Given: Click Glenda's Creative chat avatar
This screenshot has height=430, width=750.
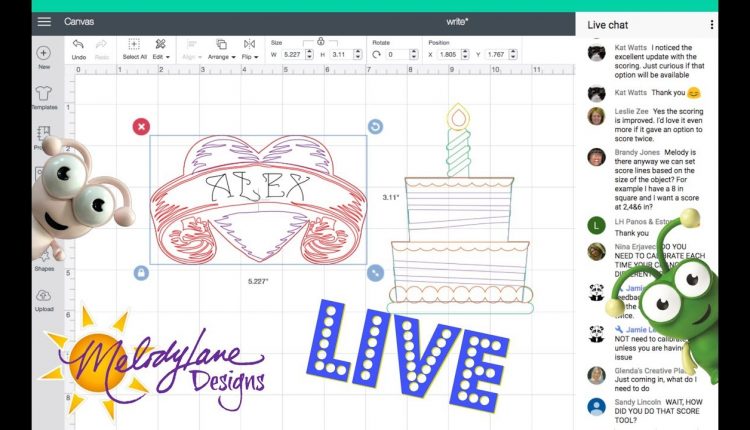Looking at the screenshot, I should pyautogui.click(x=596, y=375).
